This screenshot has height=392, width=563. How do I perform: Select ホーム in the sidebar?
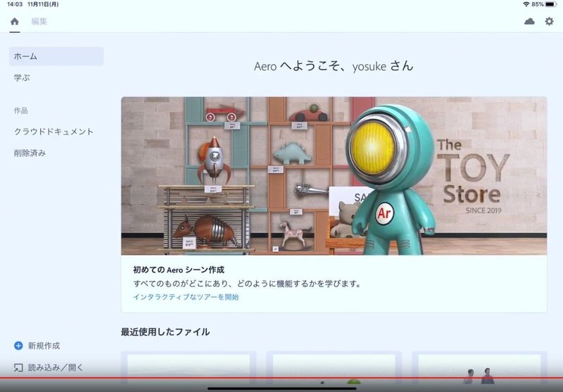(56, 56)
